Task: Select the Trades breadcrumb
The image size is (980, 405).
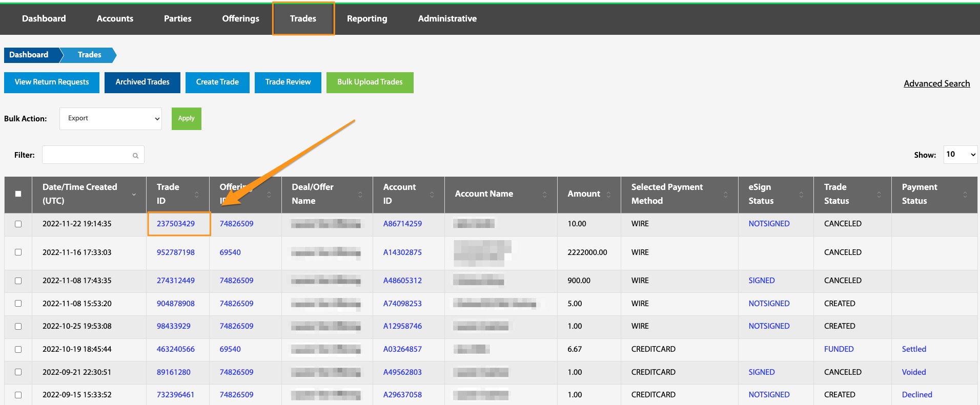Action: tap(90, 55)
